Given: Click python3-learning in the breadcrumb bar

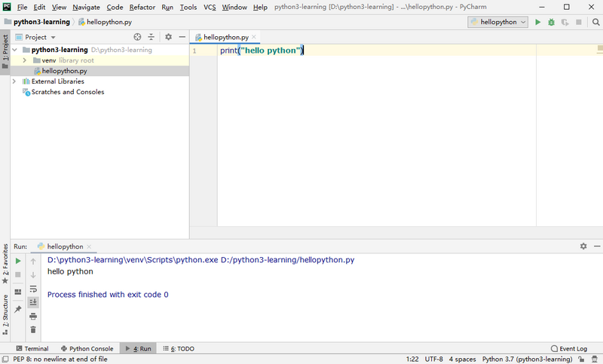Looking at the screenshot, I should click(x=41, y=22).
